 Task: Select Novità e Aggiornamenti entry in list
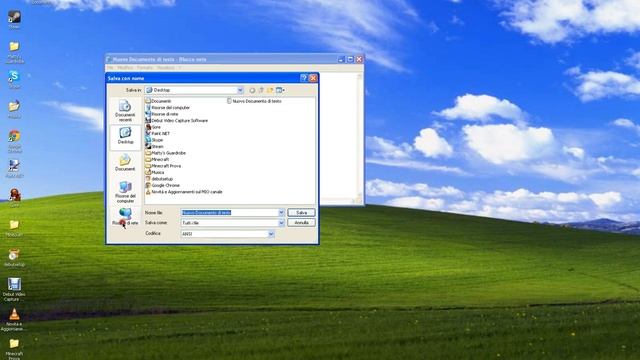click(184, 192)
